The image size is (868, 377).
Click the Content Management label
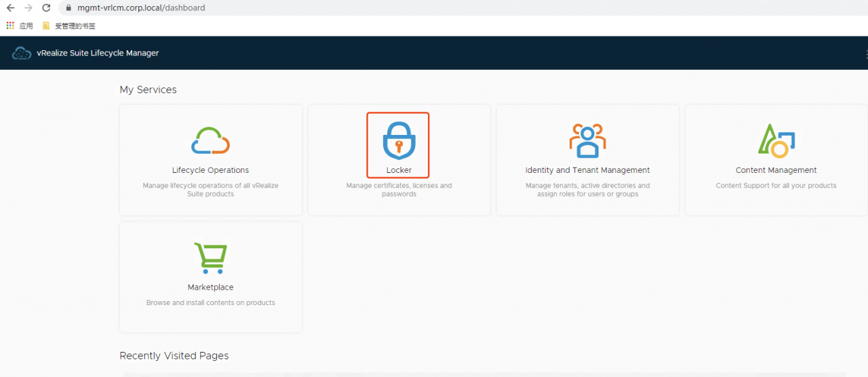click(776, 170)
